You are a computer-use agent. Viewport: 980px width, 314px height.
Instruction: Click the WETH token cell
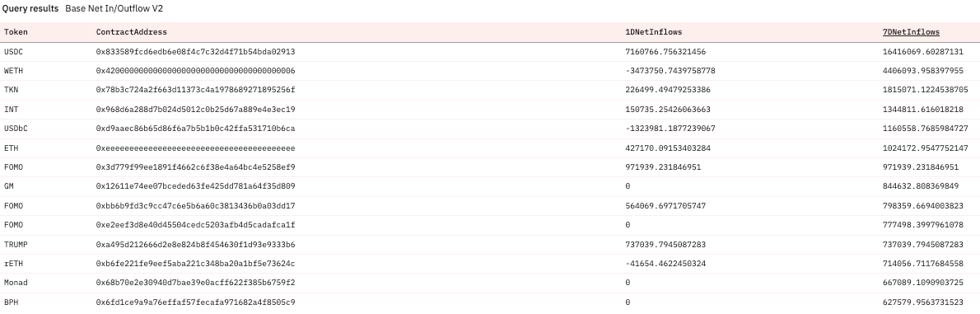click(13, 71)
